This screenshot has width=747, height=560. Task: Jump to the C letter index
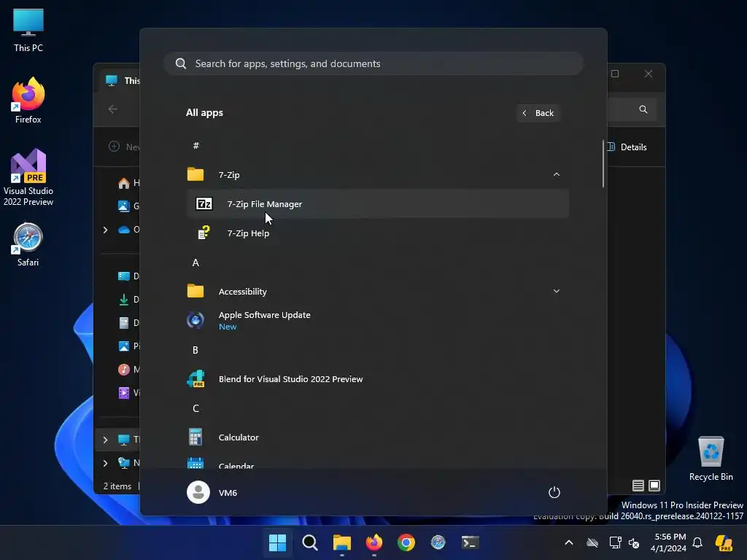pos(196,408)
